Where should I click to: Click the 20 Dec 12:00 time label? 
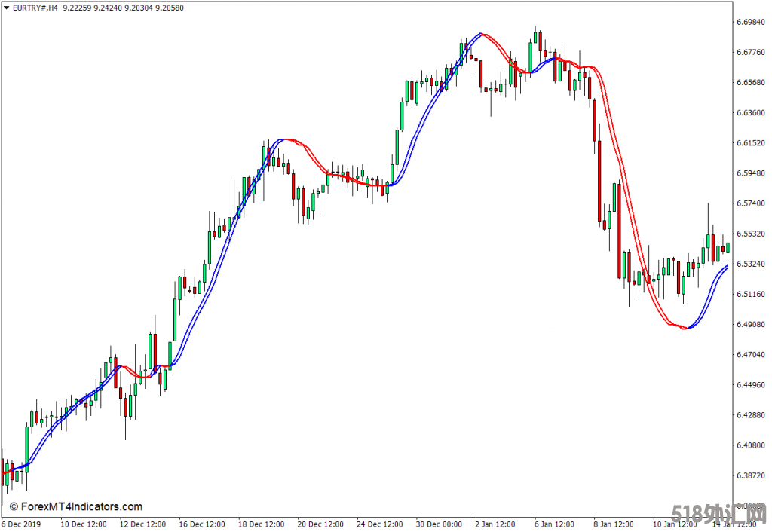pos(320,524)
